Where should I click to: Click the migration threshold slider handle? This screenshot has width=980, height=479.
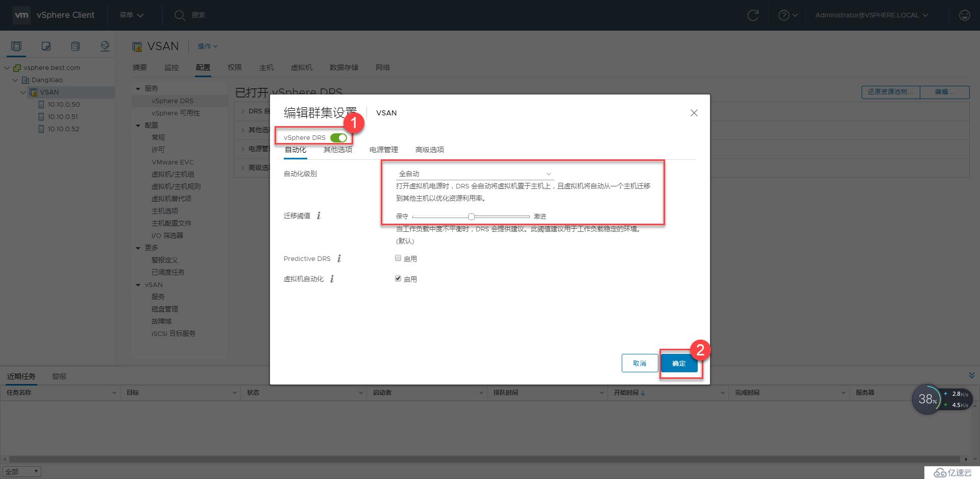tap(471, 217)
